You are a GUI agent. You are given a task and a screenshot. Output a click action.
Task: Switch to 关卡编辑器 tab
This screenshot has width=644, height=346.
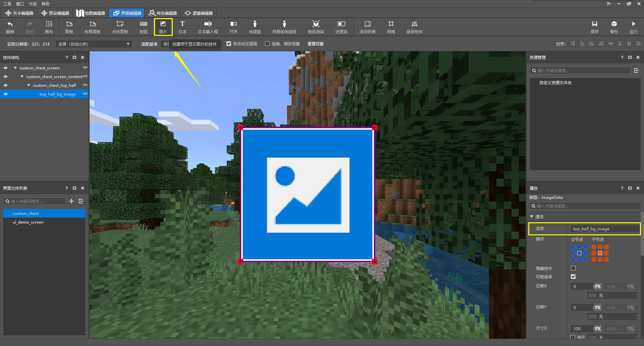(x=19, y=13)
